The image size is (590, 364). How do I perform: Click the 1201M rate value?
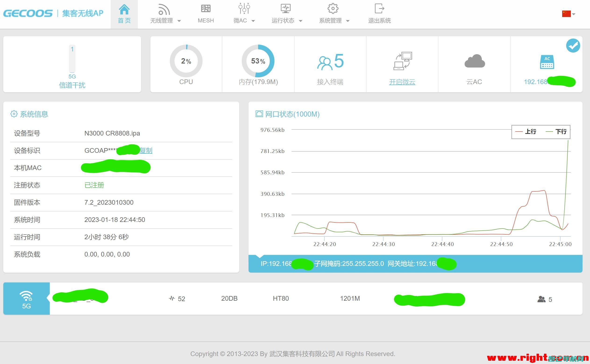click(350, 299)
